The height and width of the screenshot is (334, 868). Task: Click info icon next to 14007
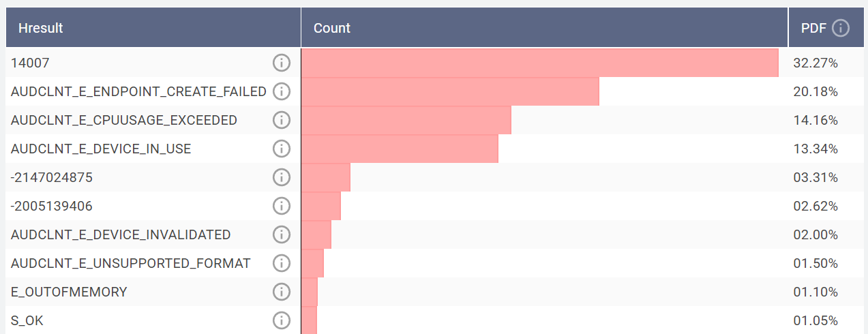(282, 63)
